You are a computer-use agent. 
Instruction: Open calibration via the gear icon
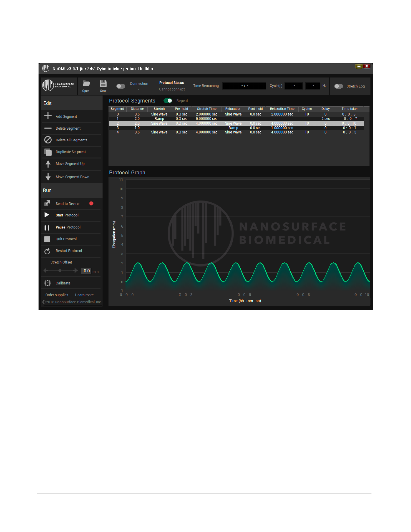click(48, 283)
